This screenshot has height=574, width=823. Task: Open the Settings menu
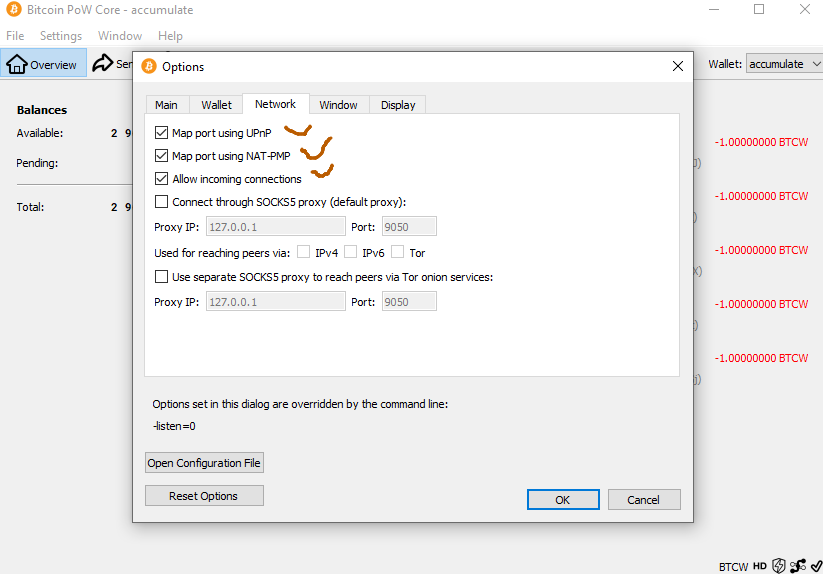tap(61, 36)
